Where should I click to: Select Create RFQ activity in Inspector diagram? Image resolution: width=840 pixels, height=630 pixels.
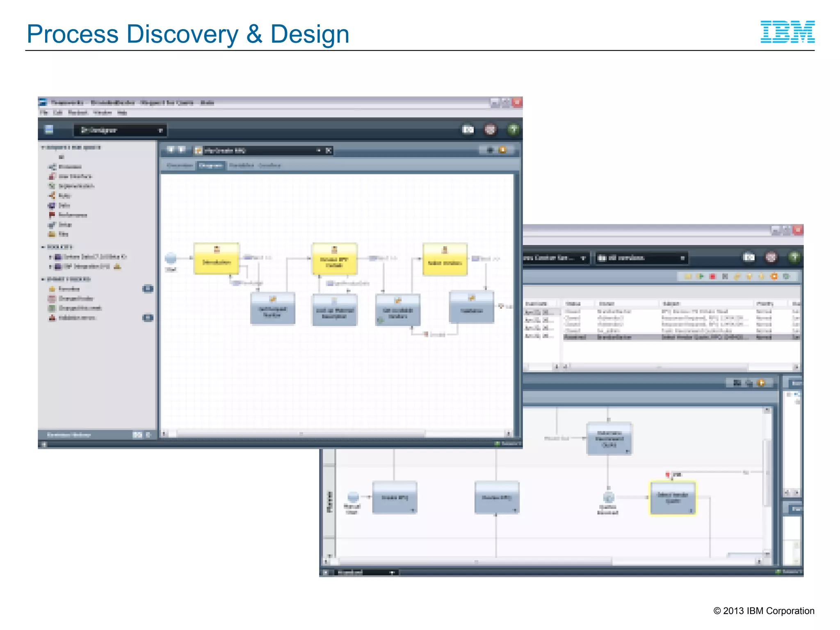pyautogui.click(x=395, y=498)
